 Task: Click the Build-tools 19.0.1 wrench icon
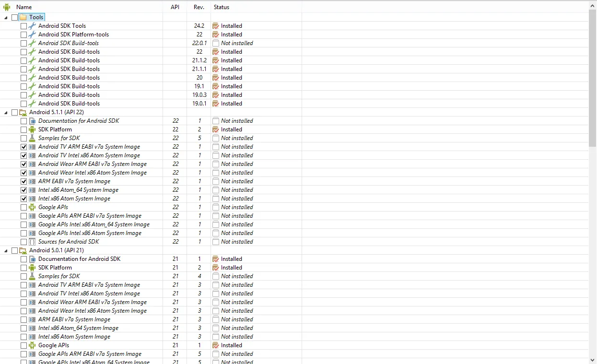(x=32, y=104)
